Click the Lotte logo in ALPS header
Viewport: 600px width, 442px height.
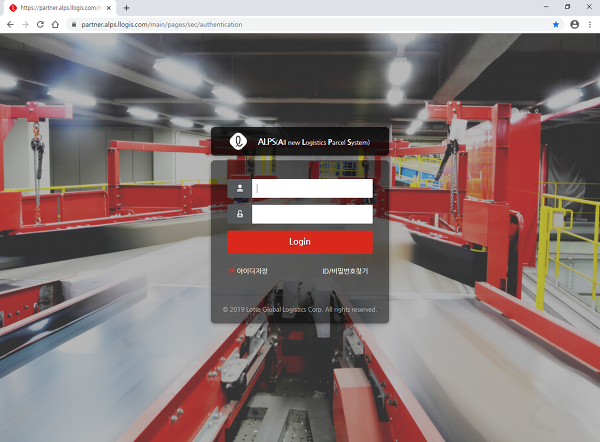tap(238, 142)
